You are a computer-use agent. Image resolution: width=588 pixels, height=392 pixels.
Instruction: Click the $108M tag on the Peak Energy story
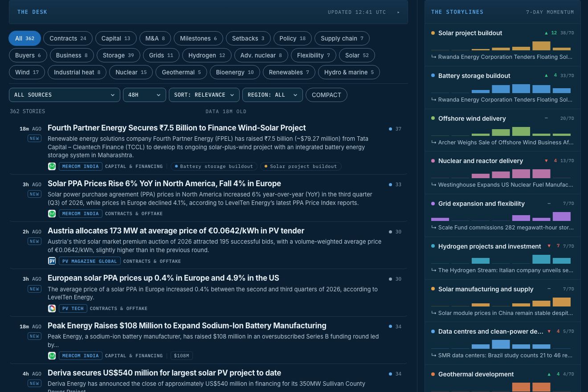pos(182,356)
